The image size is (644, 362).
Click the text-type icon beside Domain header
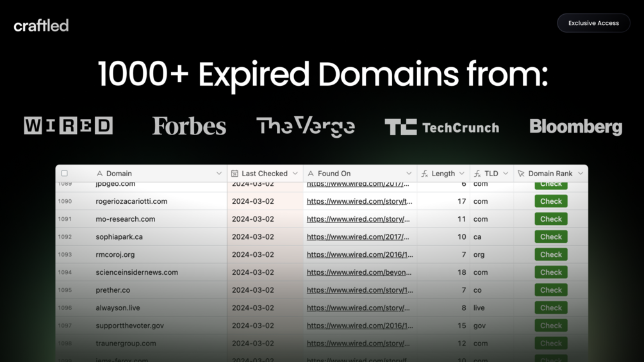point(99,174)
